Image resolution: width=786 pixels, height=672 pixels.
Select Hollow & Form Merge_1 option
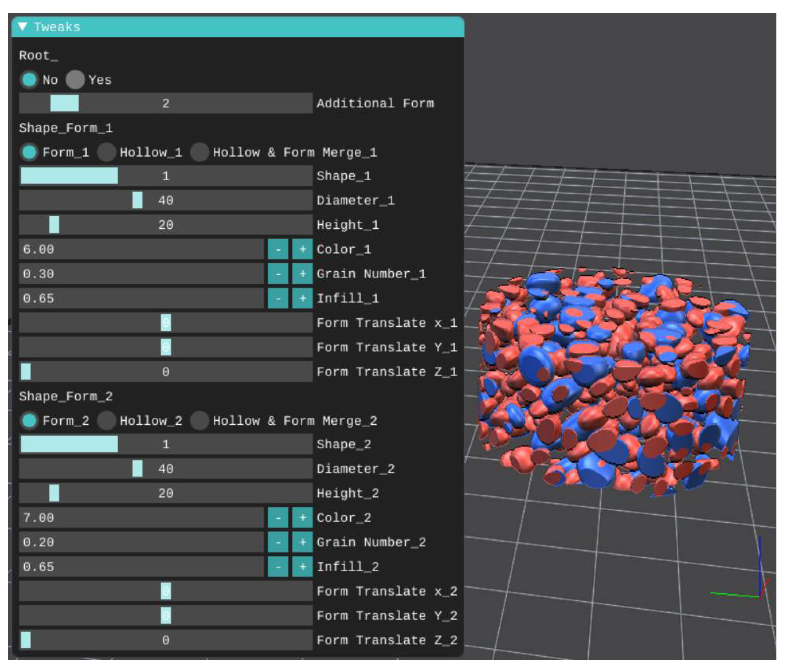[199, 152]
